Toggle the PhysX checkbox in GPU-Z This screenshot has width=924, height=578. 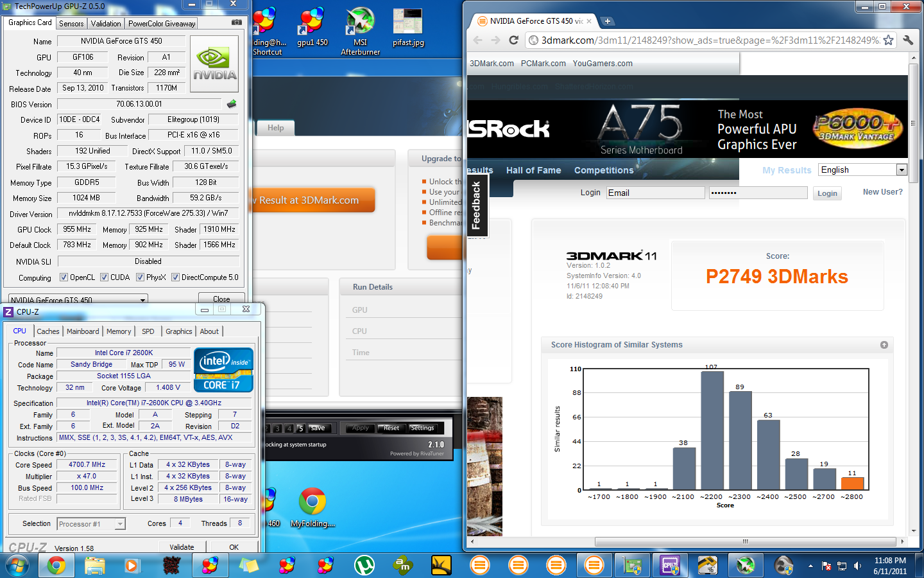(140, 277)
